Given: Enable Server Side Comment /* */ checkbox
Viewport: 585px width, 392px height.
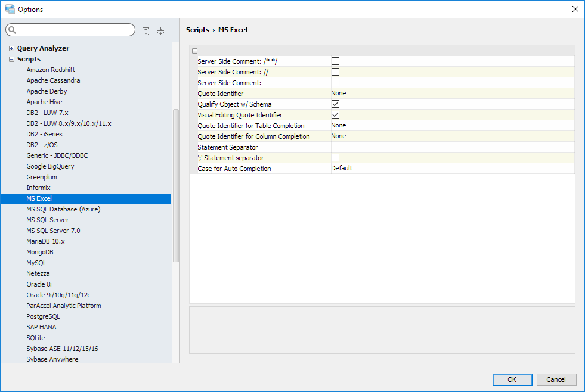Looking at the screenshot, I should [335, 61].
